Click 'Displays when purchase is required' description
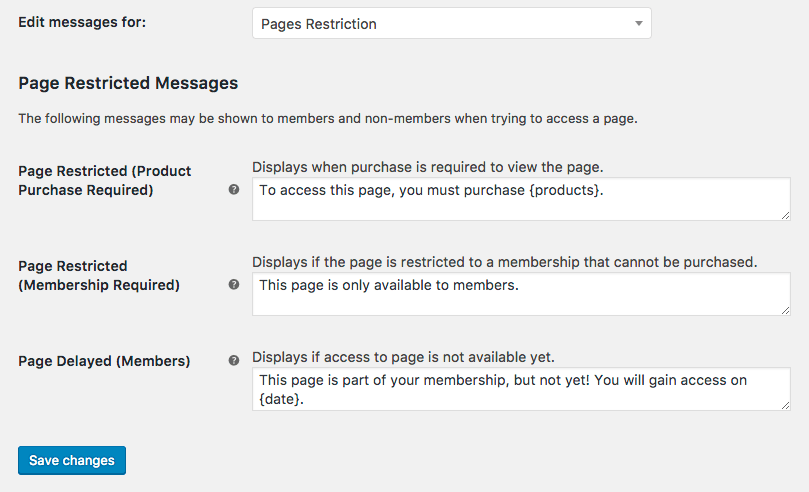 pos(427,166)
